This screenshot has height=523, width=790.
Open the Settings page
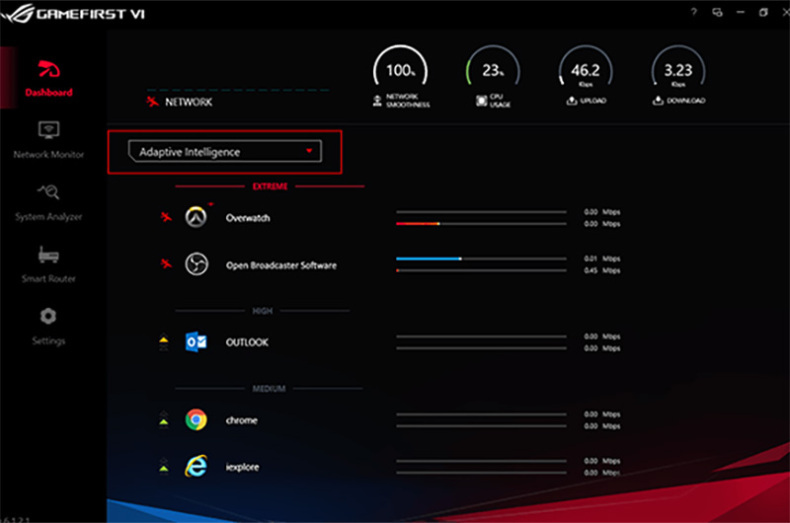49,326
